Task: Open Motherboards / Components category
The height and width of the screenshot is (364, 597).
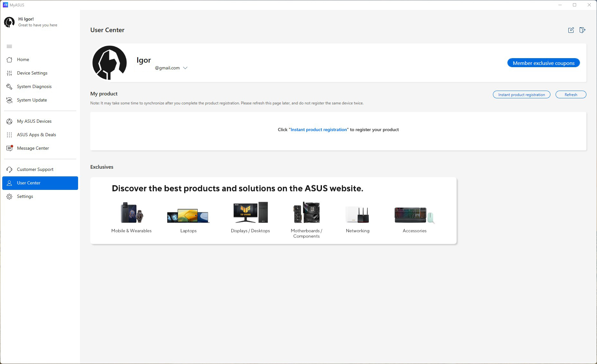Action: tap(307, 220)
